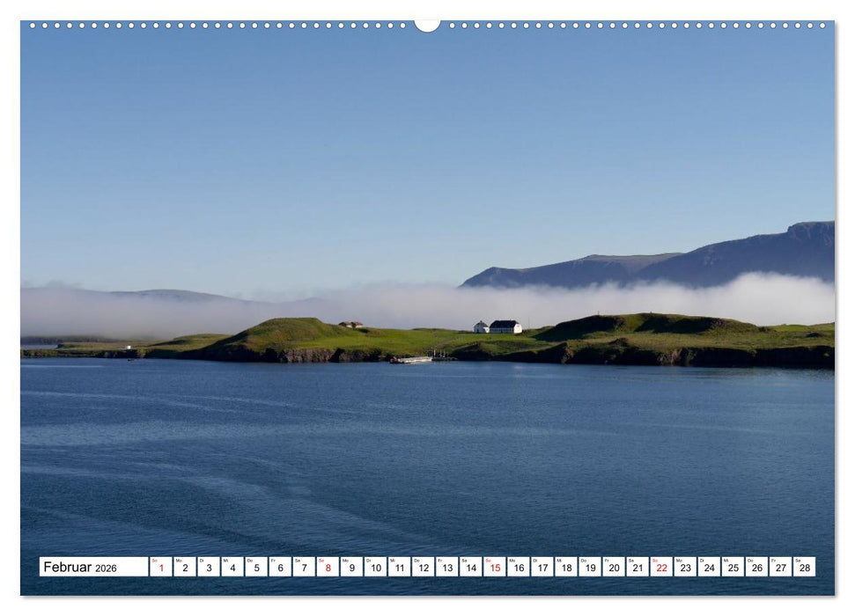This screenshot has width=855, height=616.
Task: Click the calendar hanging hole at top
Action: [427, 25]
